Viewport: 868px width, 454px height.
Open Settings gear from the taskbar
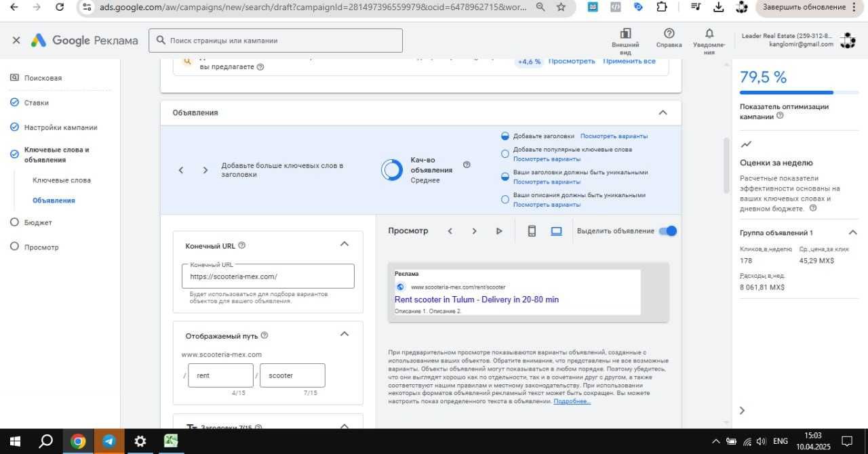pyautogui.click(x=140, y=441)
